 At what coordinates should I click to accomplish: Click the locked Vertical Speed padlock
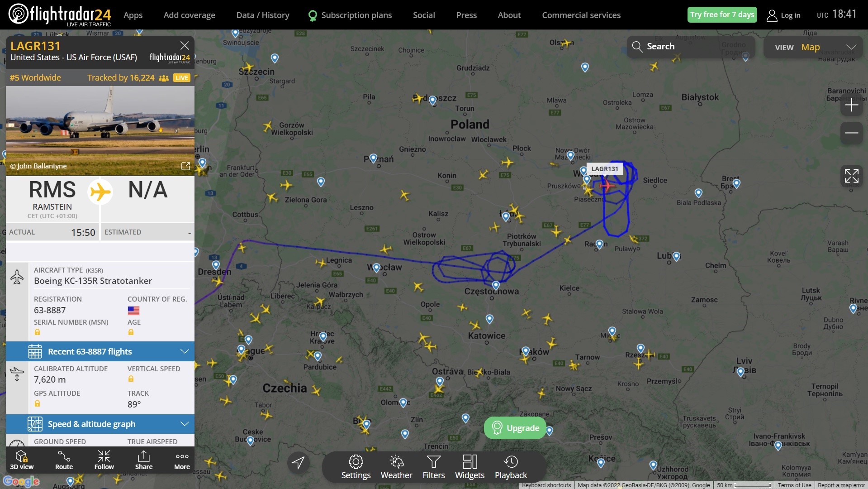coord(131,379)
